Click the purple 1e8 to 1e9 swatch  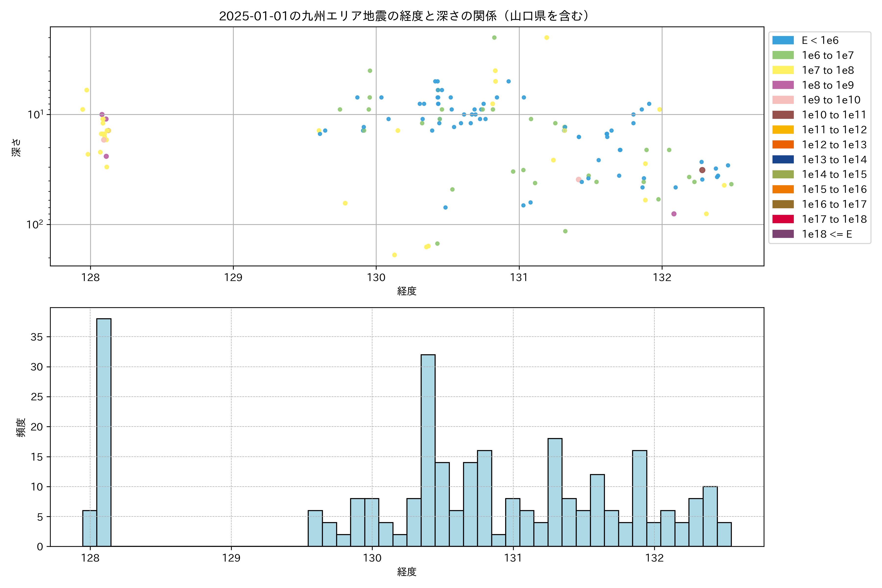pos(783,85)
